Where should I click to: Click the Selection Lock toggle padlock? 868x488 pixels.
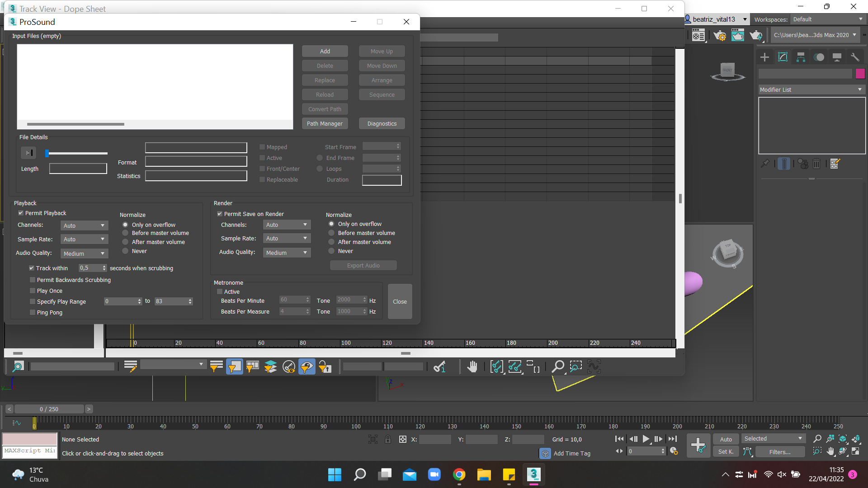tap(388, 439)
